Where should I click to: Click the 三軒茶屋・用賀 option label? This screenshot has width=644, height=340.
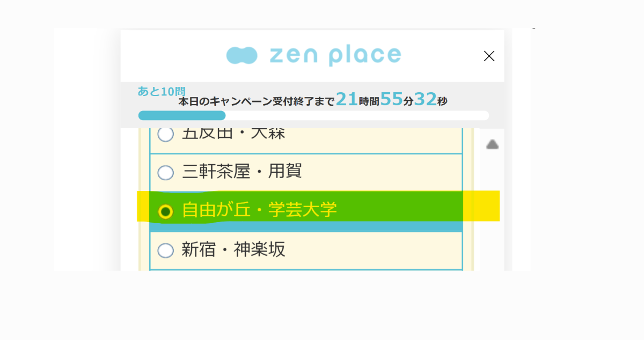pos(241,172)
